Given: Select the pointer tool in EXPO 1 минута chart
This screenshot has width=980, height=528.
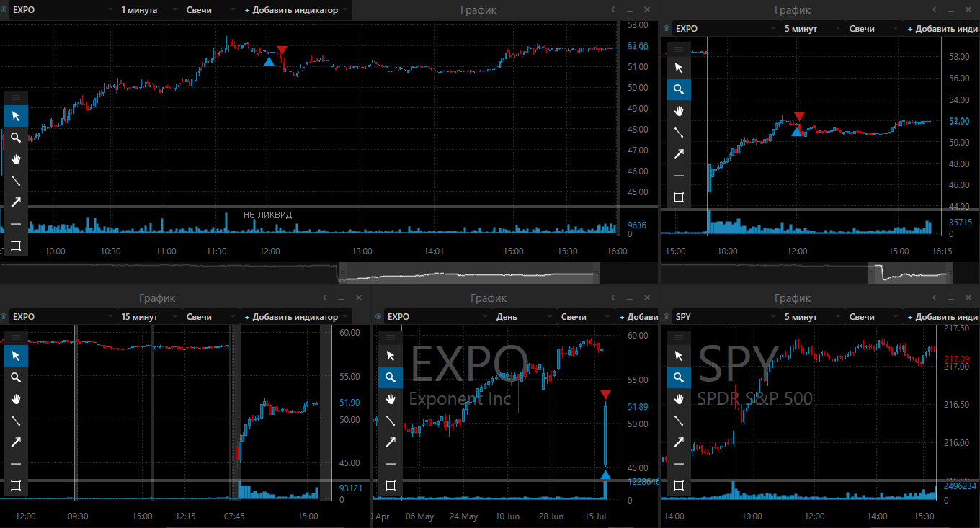Looking at the screenshot, I should (x=16, y=116).
